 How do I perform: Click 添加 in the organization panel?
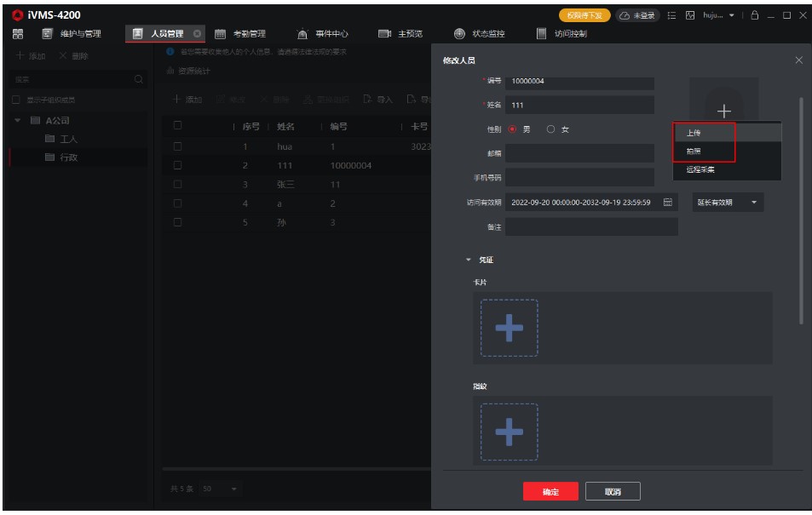pyautogui.click(x=31, y=56)
